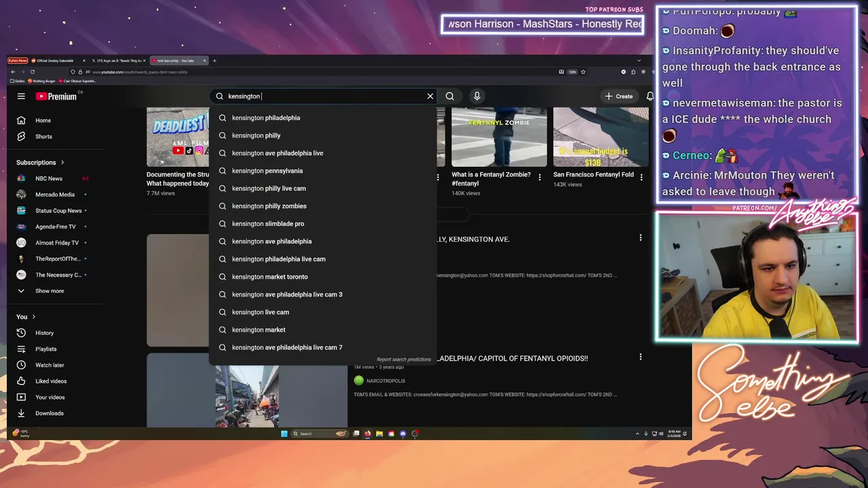Choose suggestion kensington ave philadelphia
The height and width of the screenshot is (488, 868).
point(323,241)
